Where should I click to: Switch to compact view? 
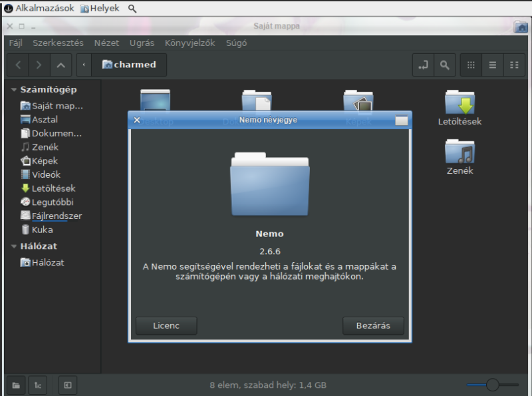(514, 65)
